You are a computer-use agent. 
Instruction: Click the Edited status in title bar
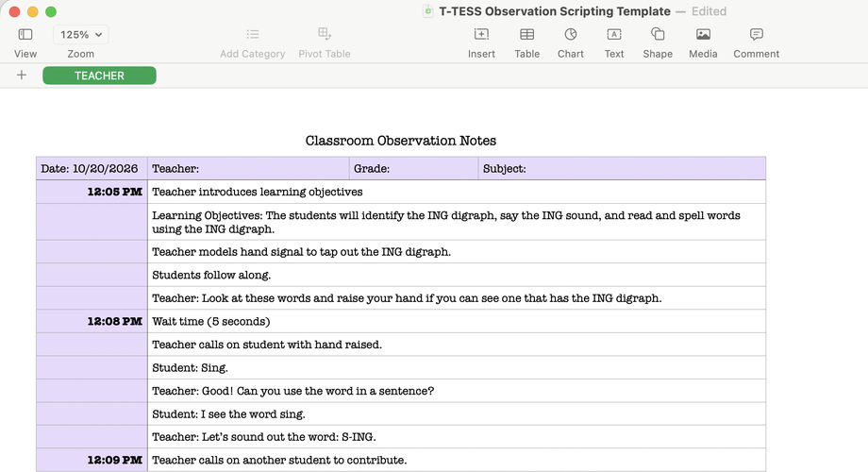click(x=709, y=11)
